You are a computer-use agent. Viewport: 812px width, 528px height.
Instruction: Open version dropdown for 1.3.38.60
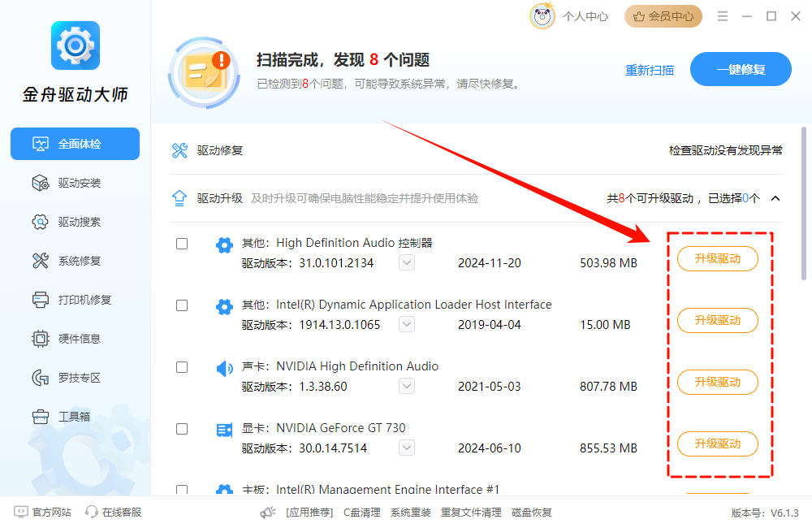coord(407,386)
